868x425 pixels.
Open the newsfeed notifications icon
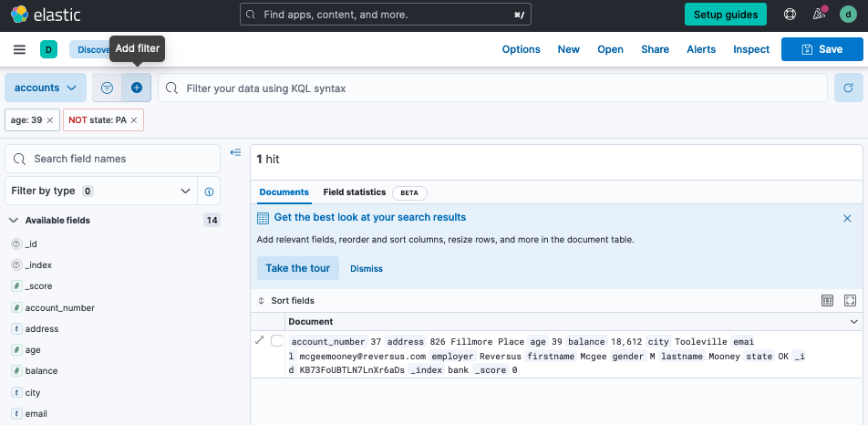819,15
